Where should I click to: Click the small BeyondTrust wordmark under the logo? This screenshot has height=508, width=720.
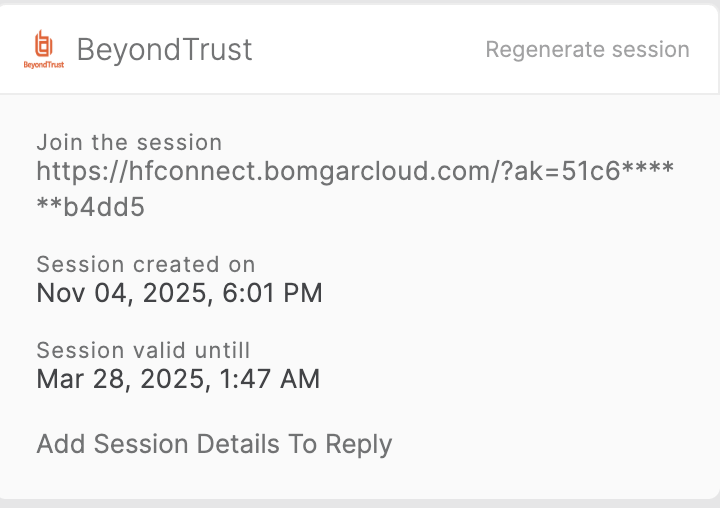click(x=43, y=65)
